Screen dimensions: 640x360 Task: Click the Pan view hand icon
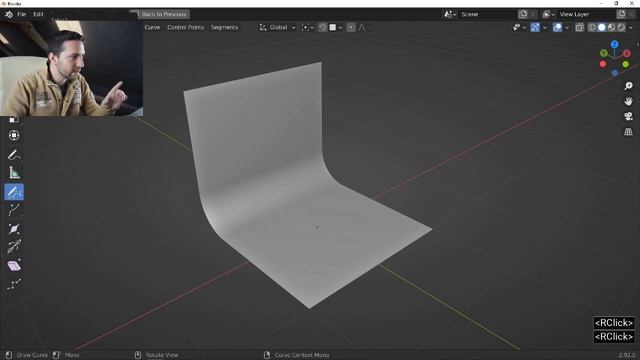click(628, 101)
